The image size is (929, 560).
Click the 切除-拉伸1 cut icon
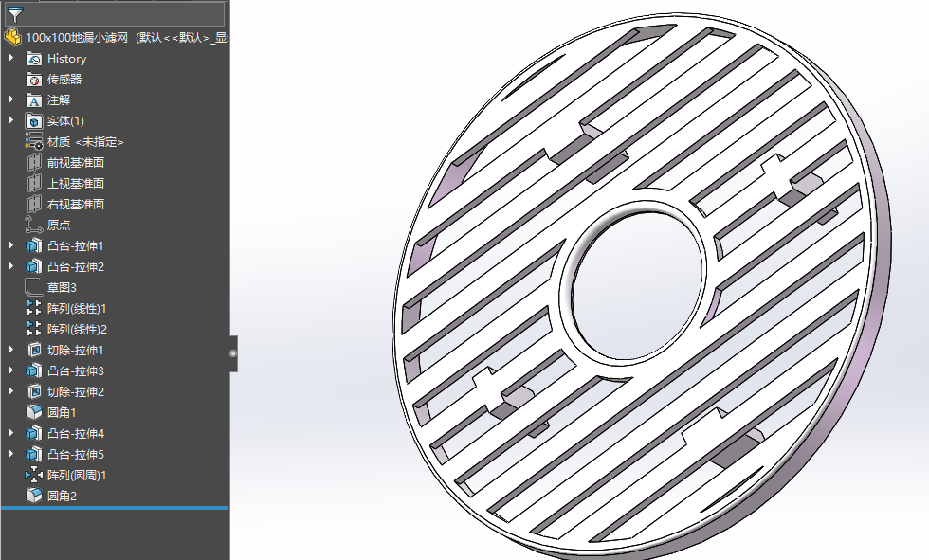coord(34,351)
